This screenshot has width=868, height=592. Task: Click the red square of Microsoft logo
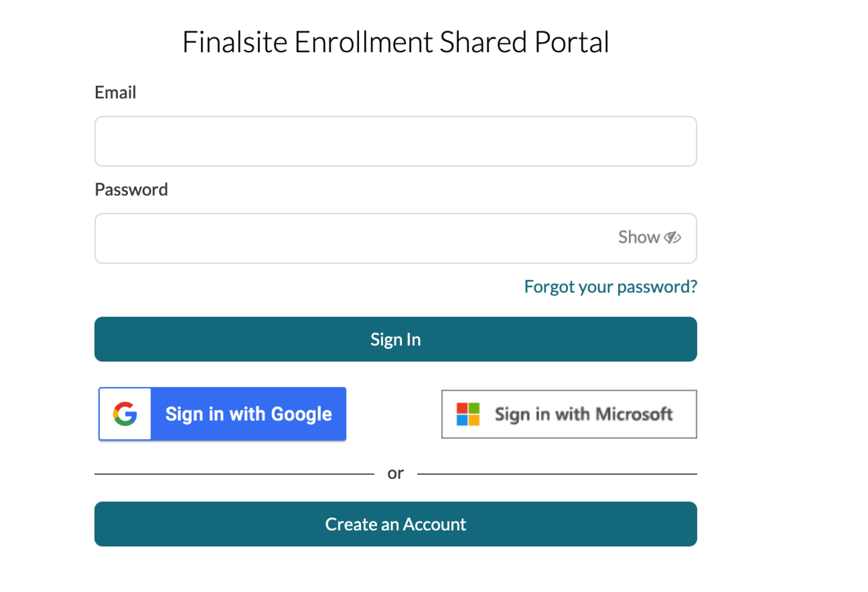tap(462, 408)
